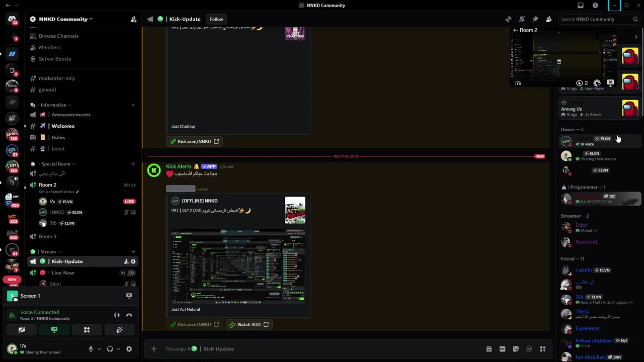Viewport: 644px width, 362px height.
Task: Open Discord direct messages home icon
Action: pyautogui.click(x=12, y=19)
